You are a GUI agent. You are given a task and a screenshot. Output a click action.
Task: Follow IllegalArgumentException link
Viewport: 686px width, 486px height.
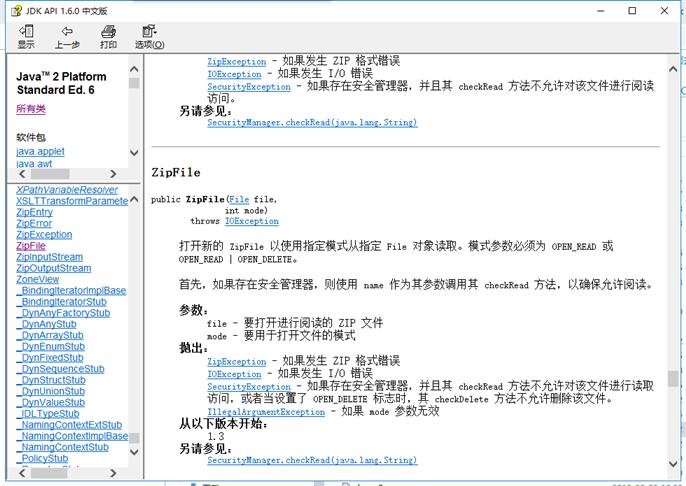(266, 412)
